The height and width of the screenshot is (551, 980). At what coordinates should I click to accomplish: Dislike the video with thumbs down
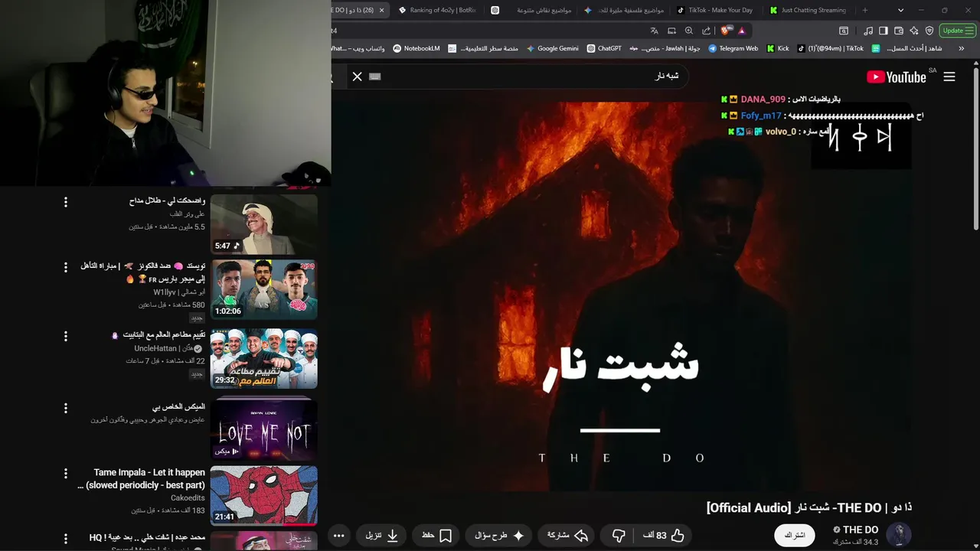coord(619,536)
